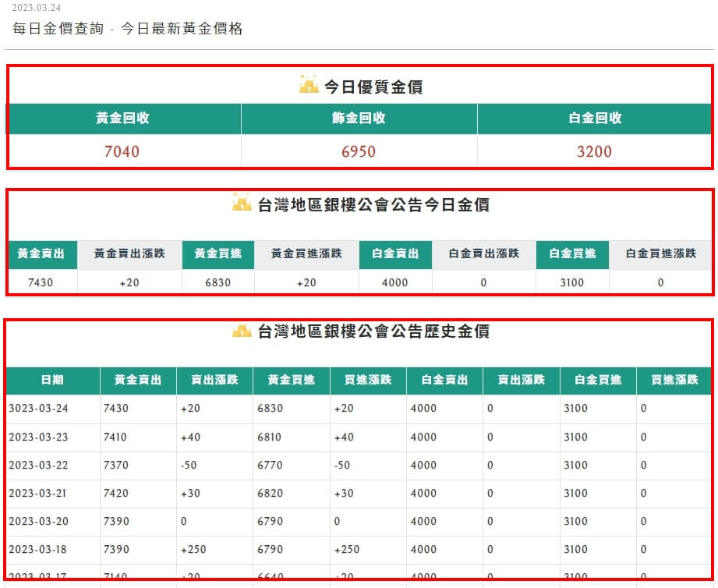718x588 pixels.
Task: Click 7430 sell price in 2023-03-24 history row
Action: (x=116, y=408)
